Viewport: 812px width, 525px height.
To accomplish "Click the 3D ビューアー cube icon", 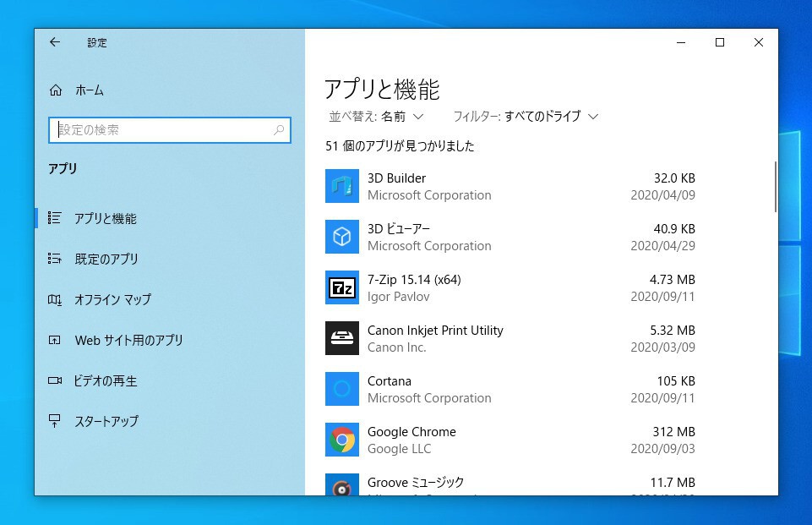I will 341,237.
